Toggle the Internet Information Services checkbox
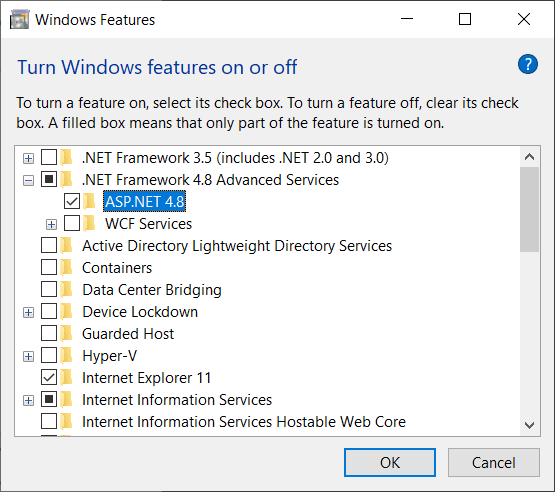555x492 pixels. 49,400
